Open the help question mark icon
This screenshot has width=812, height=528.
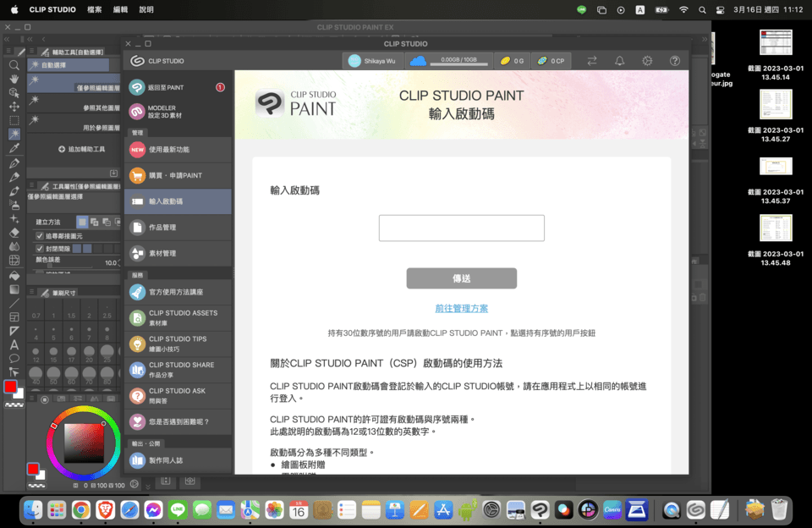click(675, 61)
